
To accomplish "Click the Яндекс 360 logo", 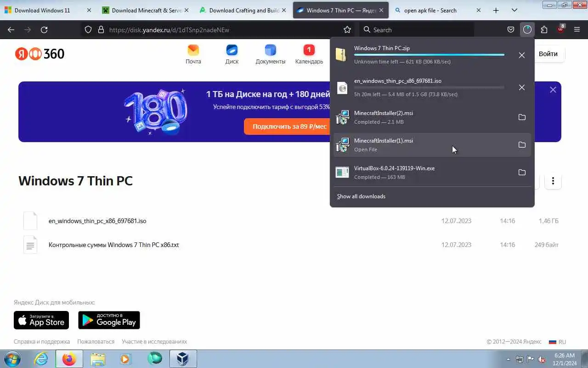I will click(40, 54).
